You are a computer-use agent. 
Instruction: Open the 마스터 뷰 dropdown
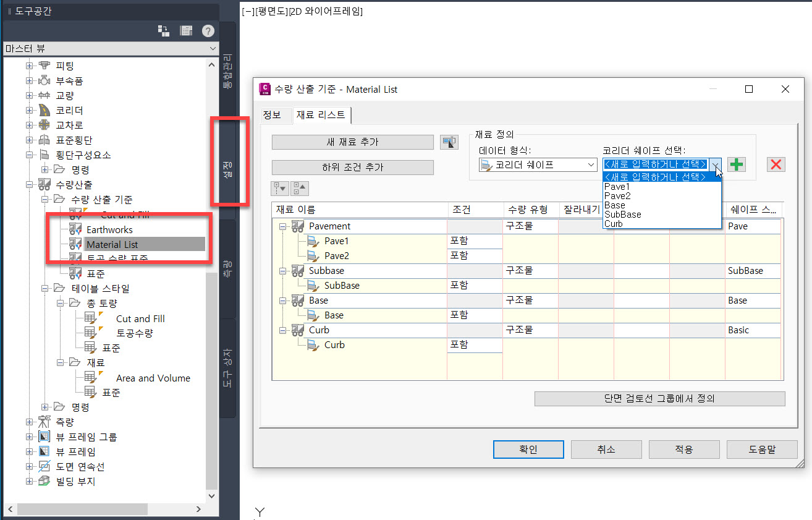coord(213,48)
